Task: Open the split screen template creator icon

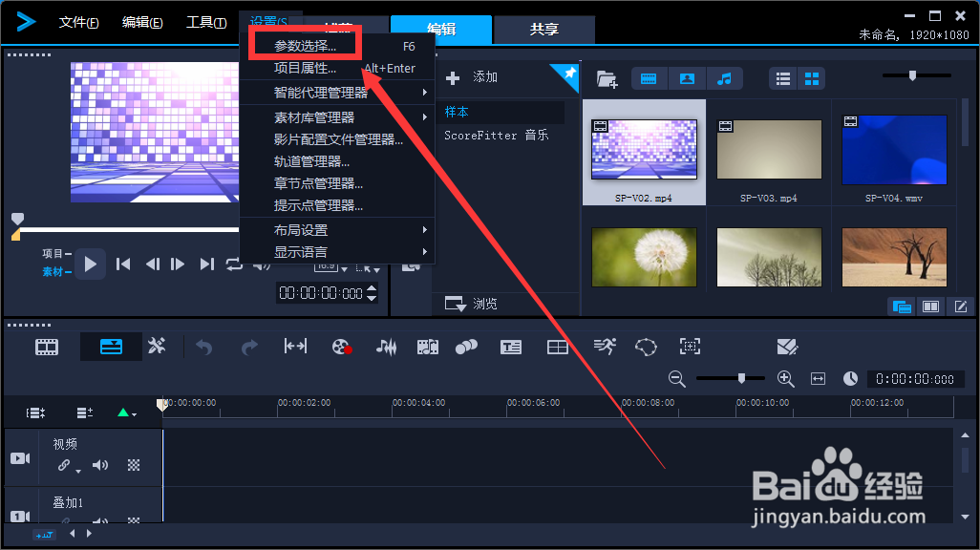Action: [x=558, y=347]
